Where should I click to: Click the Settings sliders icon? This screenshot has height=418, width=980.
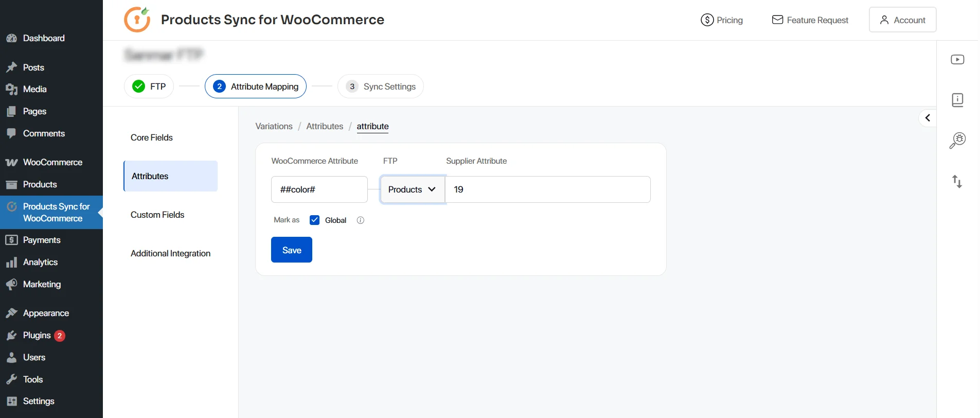point(11,402)
